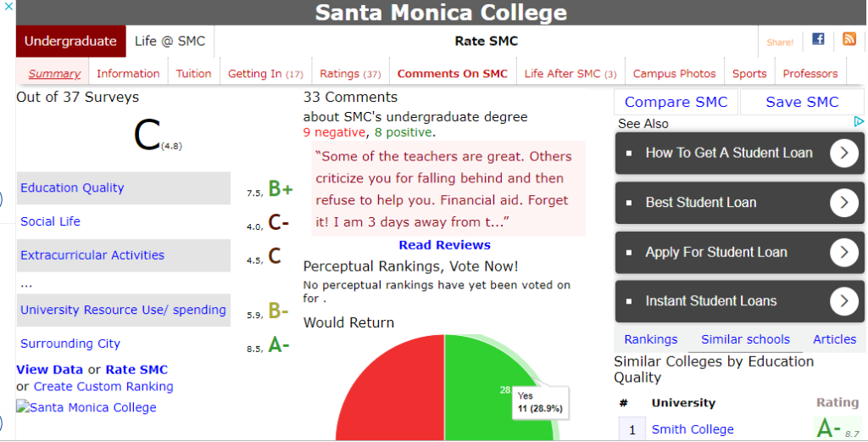Screen dimensions: 868x442
Task: Close the ad with the X icon
Action: pos(8,7)
